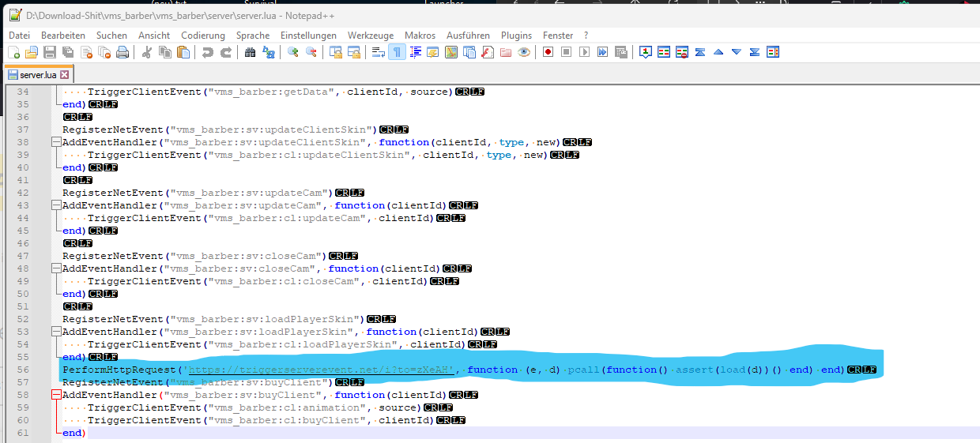
Task: Open Function List toolbar icon
Action: pyautogui.click(x=488, y=52)
